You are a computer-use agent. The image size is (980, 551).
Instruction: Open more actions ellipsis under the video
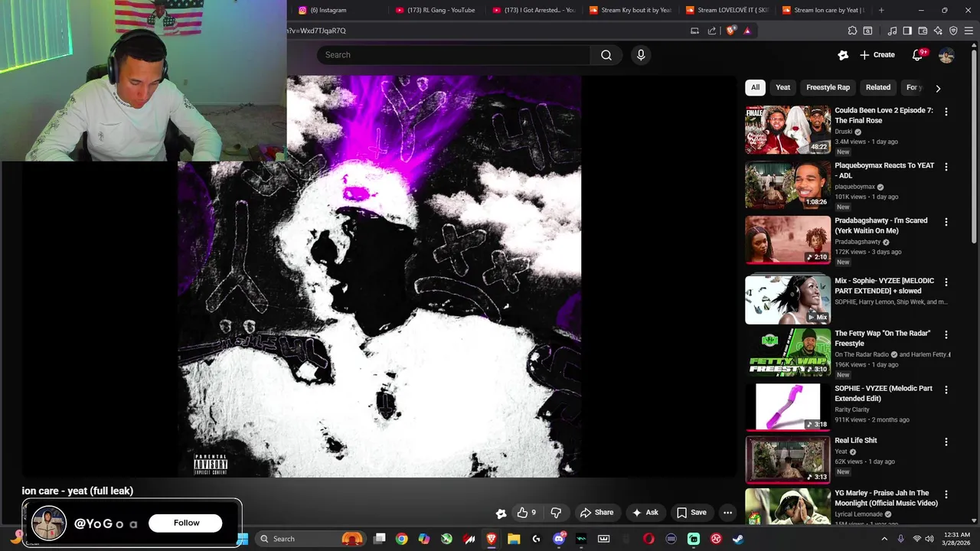point(728,513)
